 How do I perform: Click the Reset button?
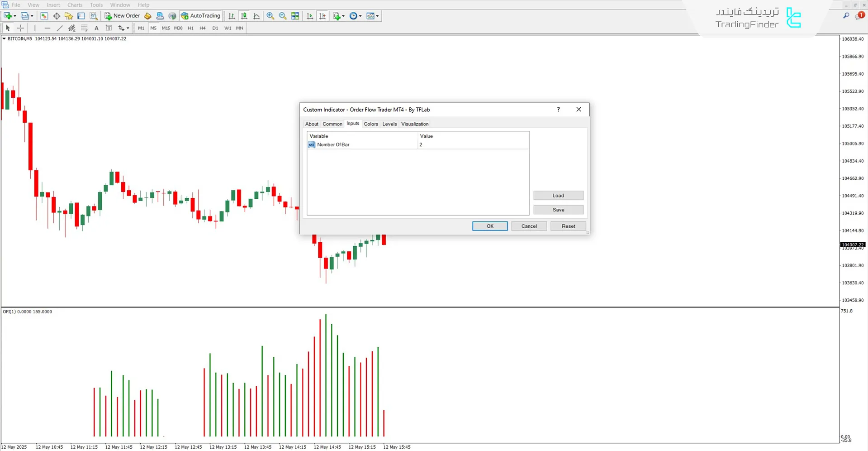(568, 226)
